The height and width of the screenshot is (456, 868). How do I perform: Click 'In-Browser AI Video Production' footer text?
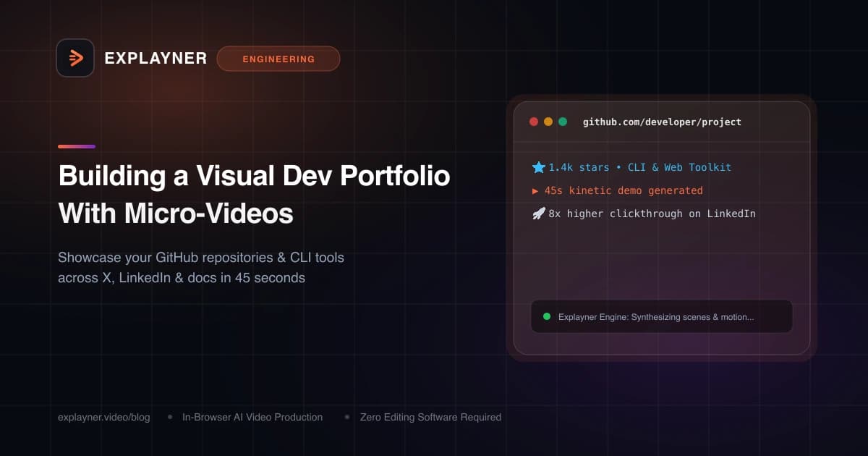tap(252, 417)
